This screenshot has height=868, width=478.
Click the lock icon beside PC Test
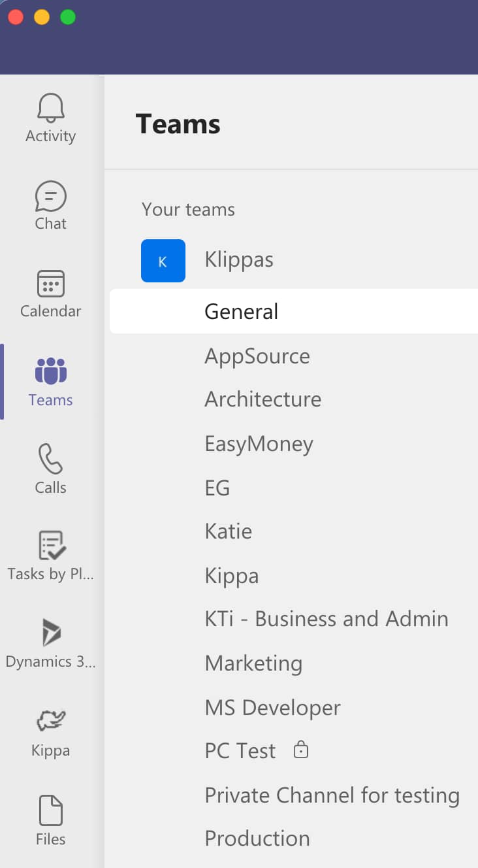tap(300, 750)
